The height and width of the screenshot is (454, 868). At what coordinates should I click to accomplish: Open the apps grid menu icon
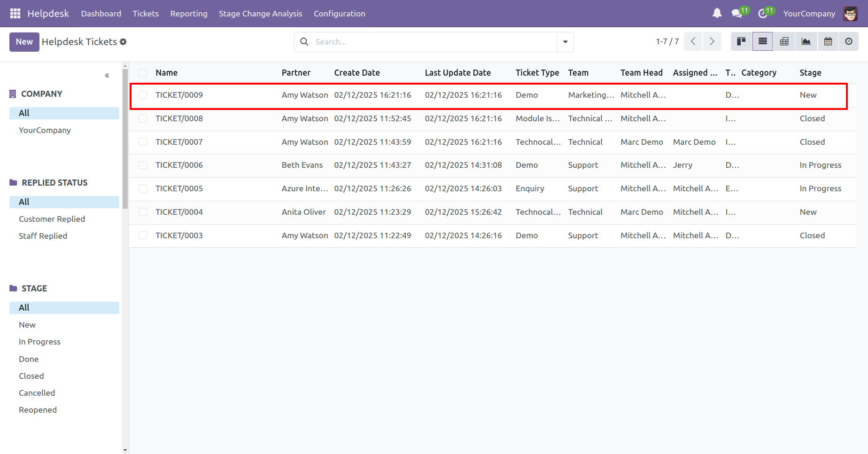[15, 14]
